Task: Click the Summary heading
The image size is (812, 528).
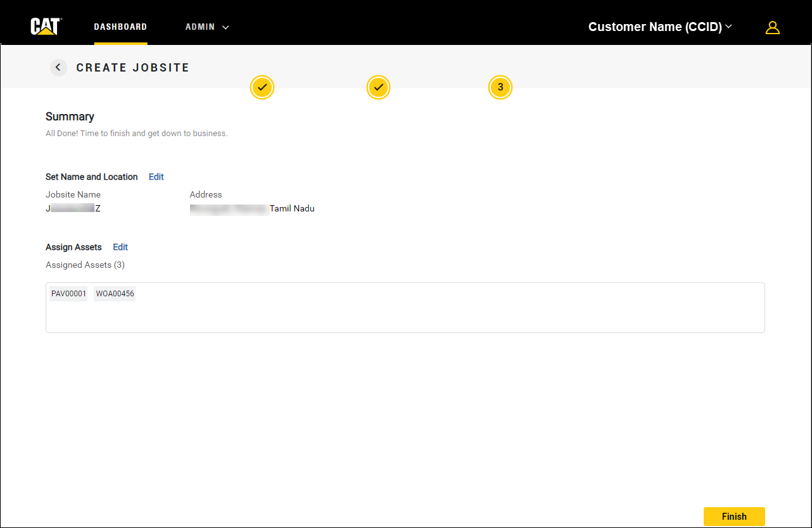Action: coord(70,116)
